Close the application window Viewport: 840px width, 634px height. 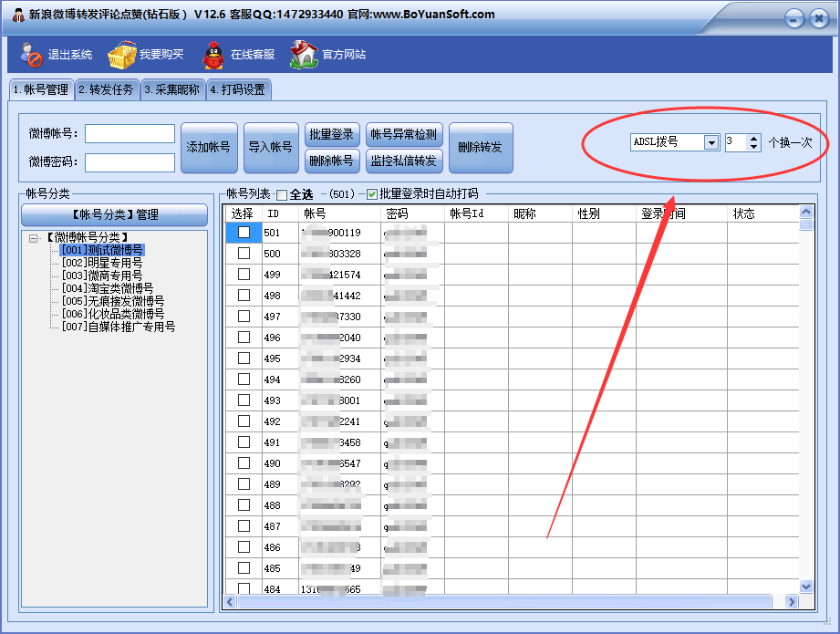819,19
